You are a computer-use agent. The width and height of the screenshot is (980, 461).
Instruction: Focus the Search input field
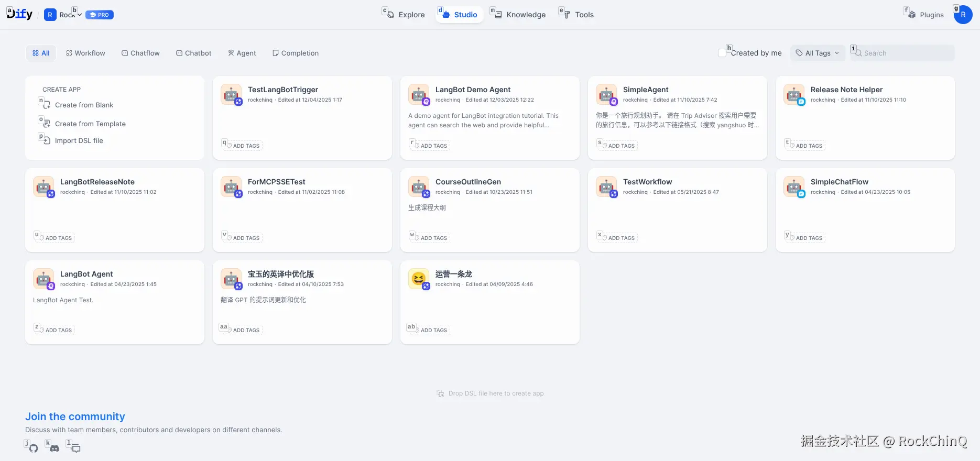click(902, 53)
